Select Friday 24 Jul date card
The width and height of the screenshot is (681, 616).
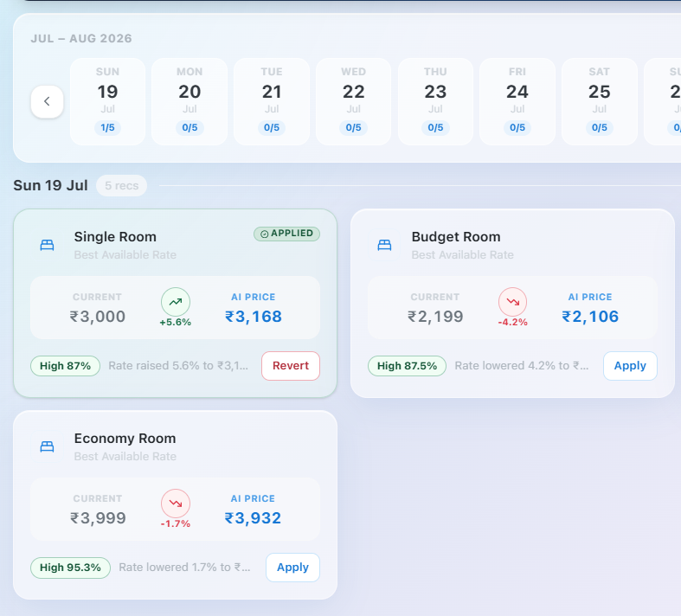(x=517, y=101)
